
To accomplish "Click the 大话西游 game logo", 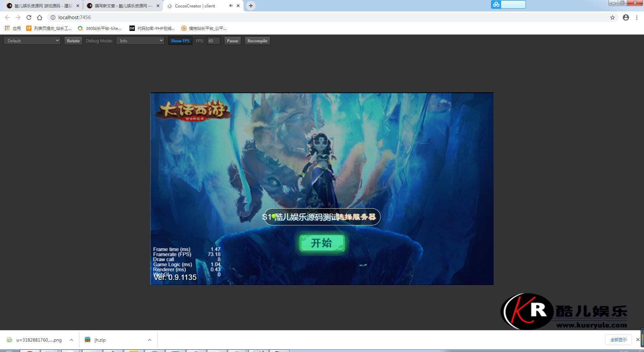I will (193, 110).
